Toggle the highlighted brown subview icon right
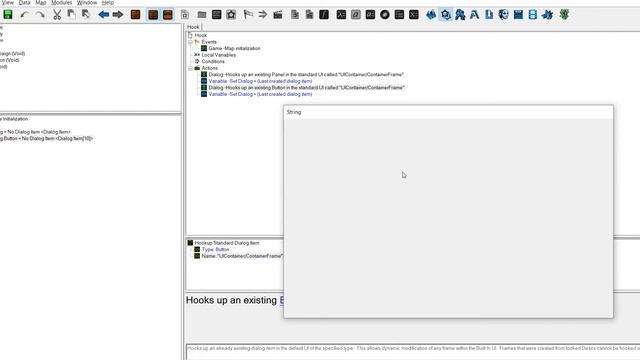This screenshot has height=360, width=640. [x=168, y=15]
